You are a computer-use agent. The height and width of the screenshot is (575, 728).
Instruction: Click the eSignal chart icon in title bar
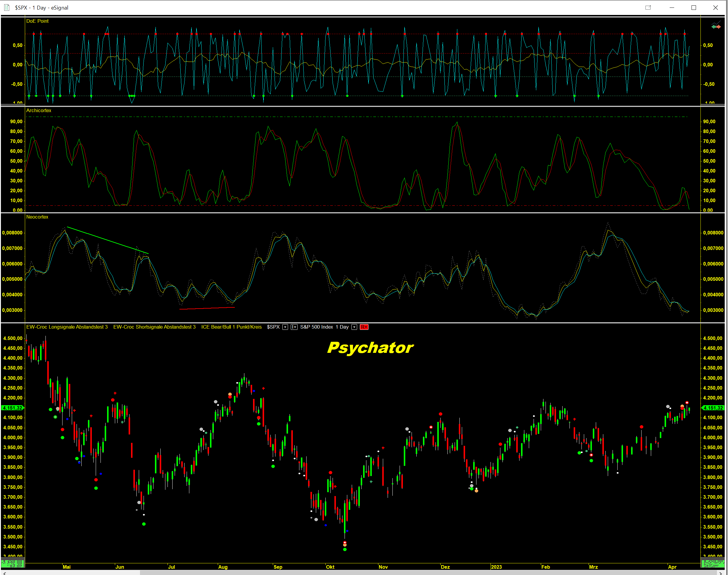click(6, 7)
